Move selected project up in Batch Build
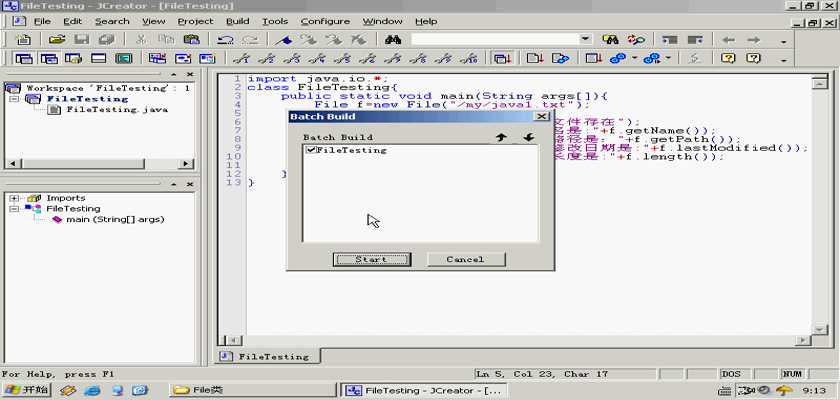This screenshot has width=840, height=400. 501,138
